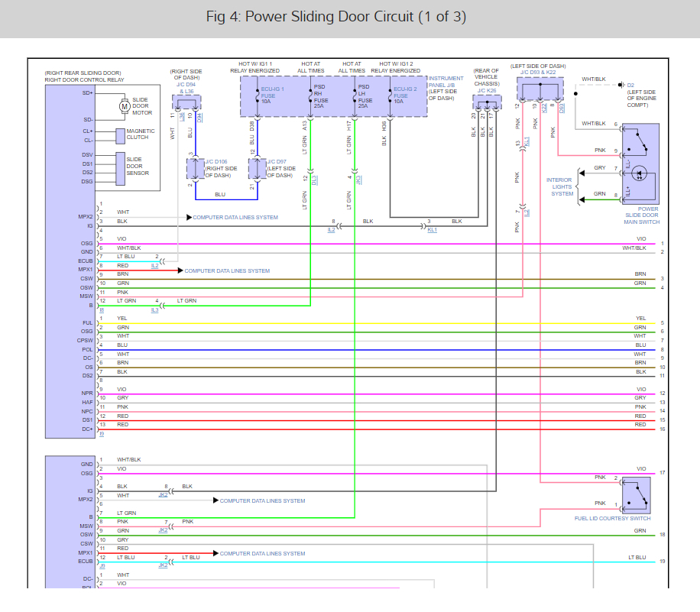Click the D2 ground point symbol

[x=622, y=85]
